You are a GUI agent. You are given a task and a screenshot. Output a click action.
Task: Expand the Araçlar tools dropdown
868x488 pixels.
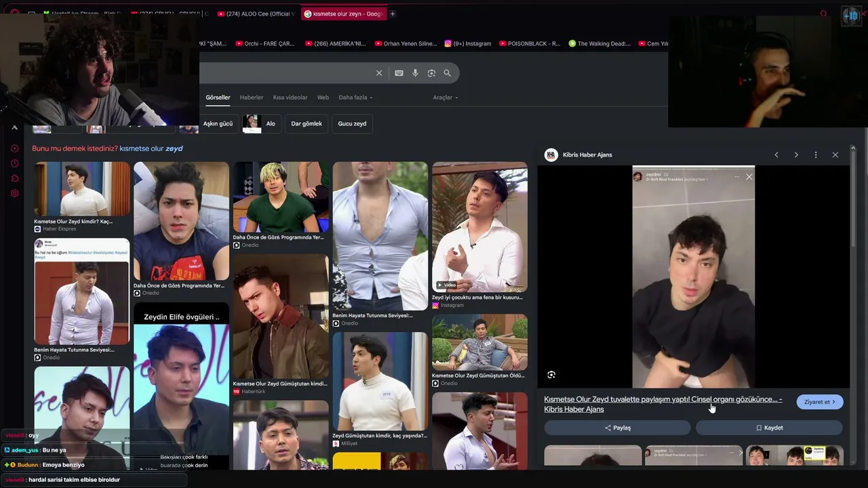(x=446, y=98)
